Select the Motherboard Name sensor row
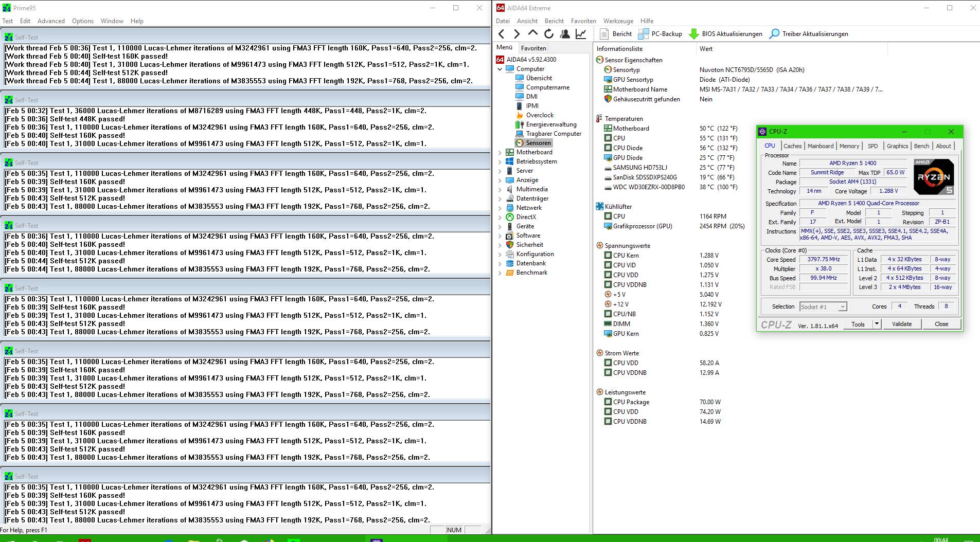This screenshot has width=980, height=542. click(743, 89)
